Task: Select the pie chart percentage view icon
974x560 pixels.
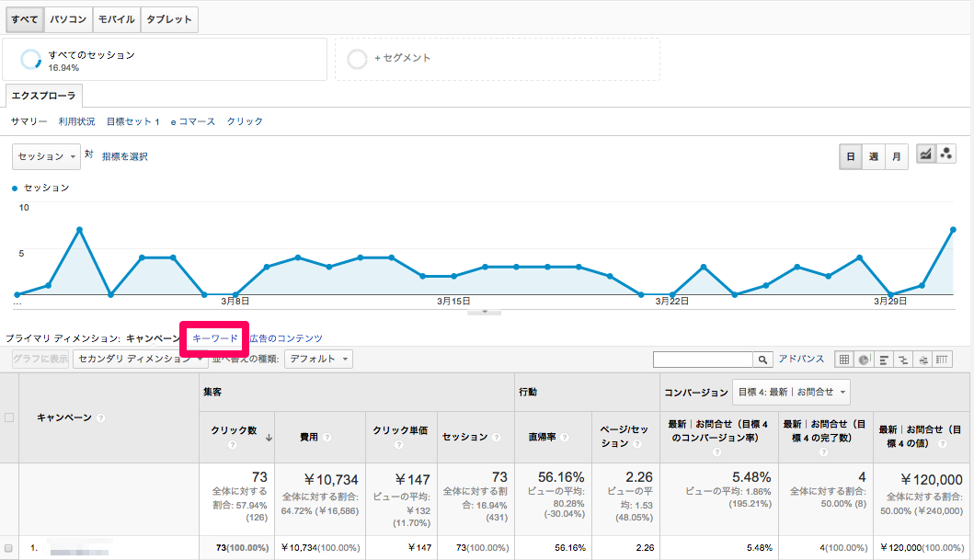Action: pyautogui.click(x=864, y=360)
